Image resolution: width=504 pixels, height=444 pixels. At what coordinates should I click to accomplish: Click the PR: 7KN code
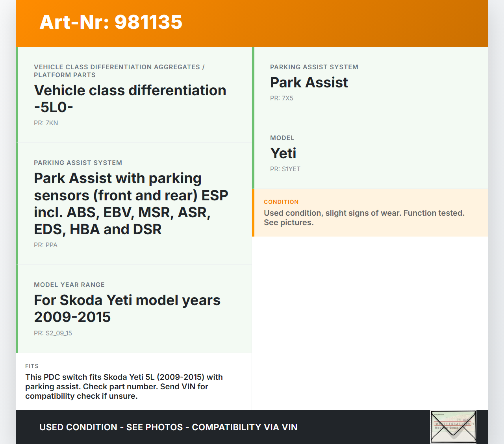[x=46, y=123]
